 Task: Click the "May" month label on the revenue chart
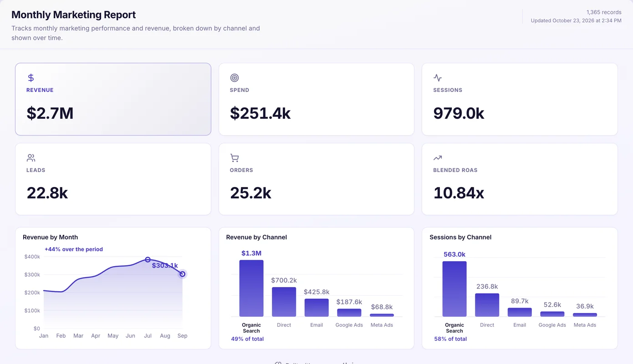[113, 336]
